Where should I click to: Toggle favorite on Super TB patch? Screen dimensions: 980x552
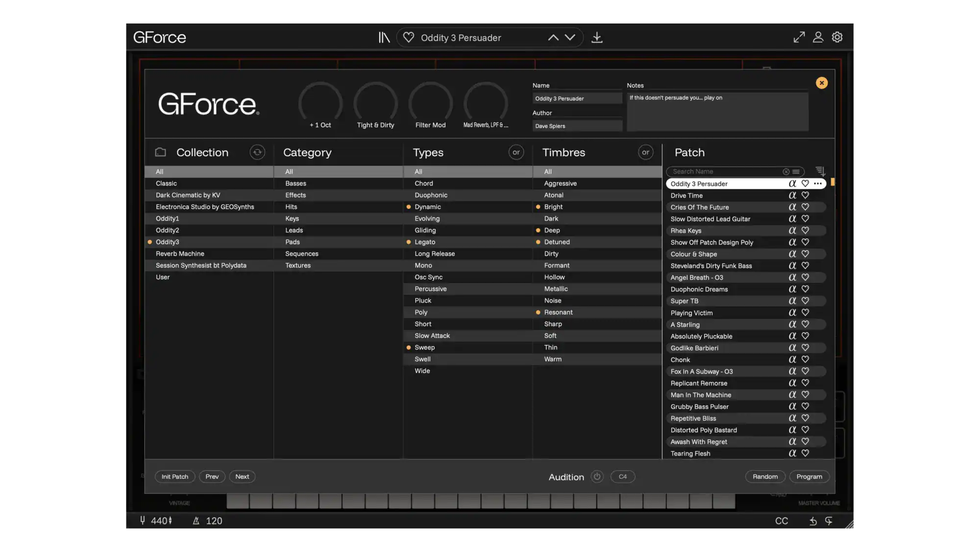pyautogui.click(x=805, y=301)
